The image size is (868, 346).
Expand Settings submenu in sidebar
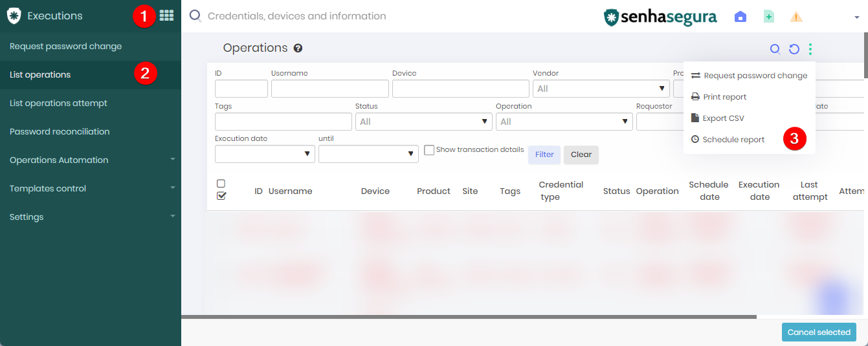tap(91, 217)
